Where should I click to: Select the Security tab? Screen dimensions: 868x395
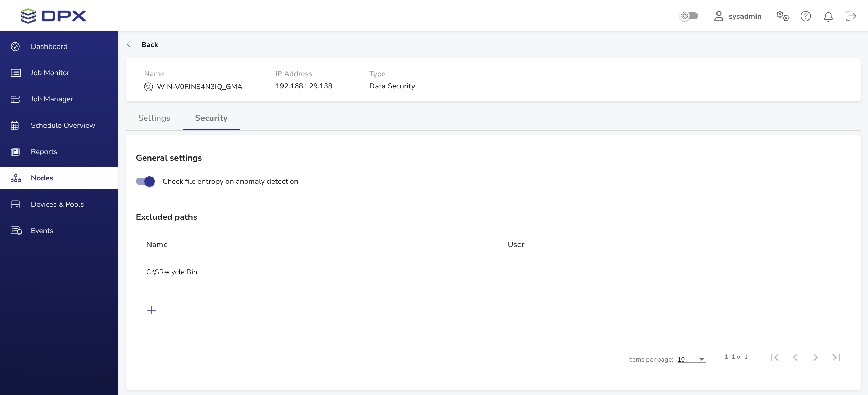pyautogui.click(x=211, y=118)
